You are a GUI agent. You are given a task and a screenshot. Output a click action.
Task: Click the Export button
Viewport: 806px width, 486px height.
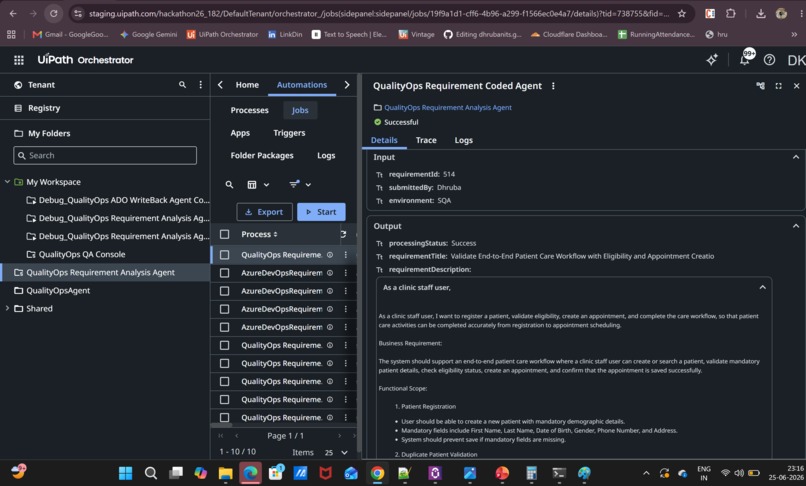pos(264,212)
